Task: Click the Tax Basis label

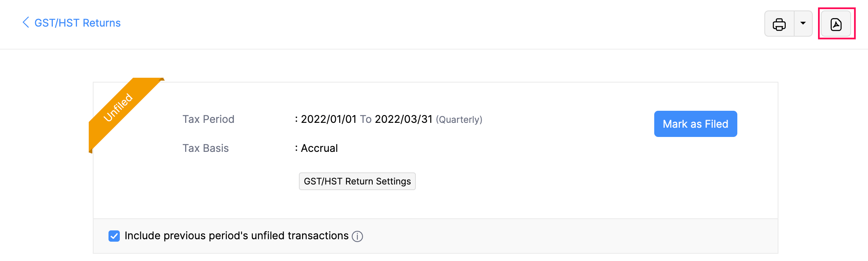Action: point(205,148)
